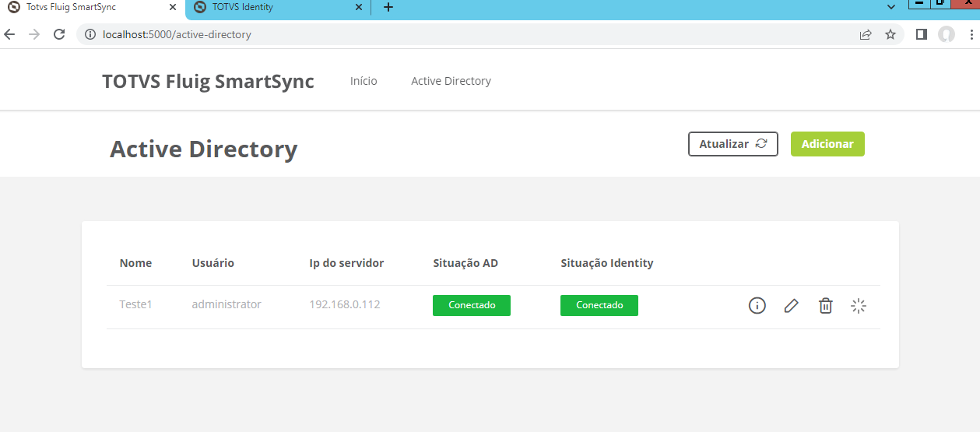The width and height of the screenshot is (980, 432).
Task: Select the administrator user cell
Action: 227,304
